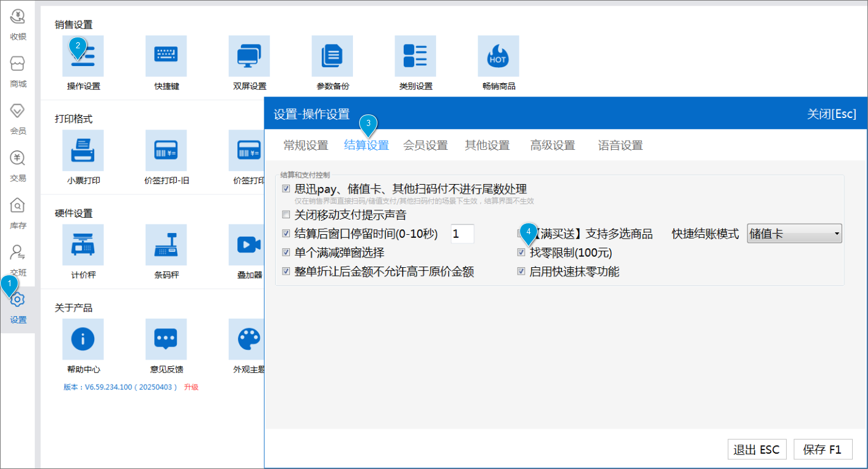Click the 保存 F1 button

point(823,449)
